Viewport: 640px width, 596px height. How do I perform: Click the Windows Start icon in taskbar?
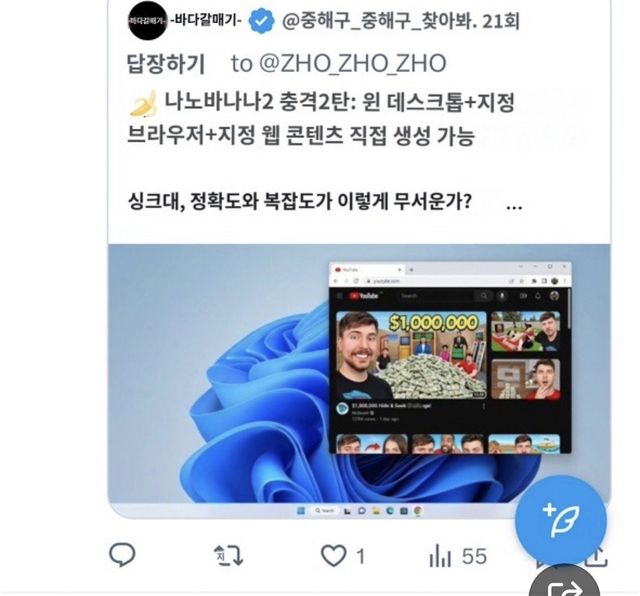click(x=301, y=511)
